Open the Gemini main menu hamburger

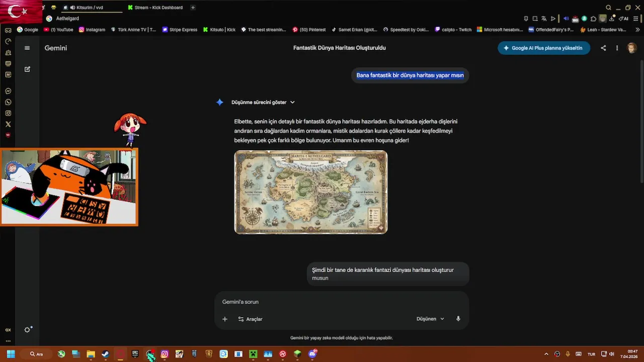pyautogui.click(x=27, y=48)
